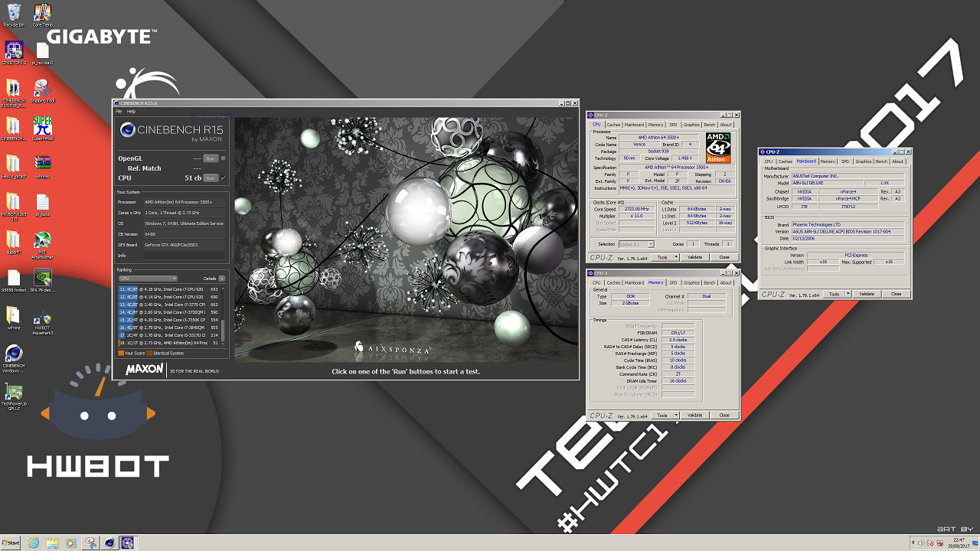Screen dimensions: 980x551
Task: Select the wPrime archive icon
Action: pos(42,165)
